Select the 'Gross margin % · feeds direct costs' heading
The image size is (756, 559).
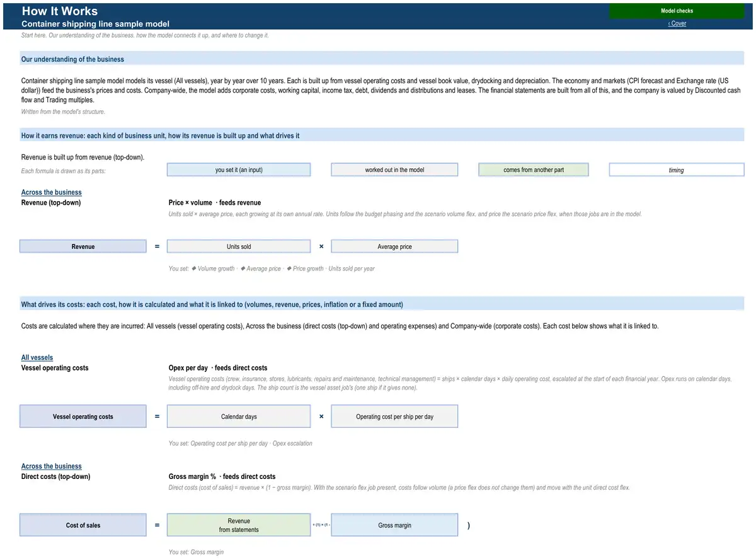[x=222, y=476]
